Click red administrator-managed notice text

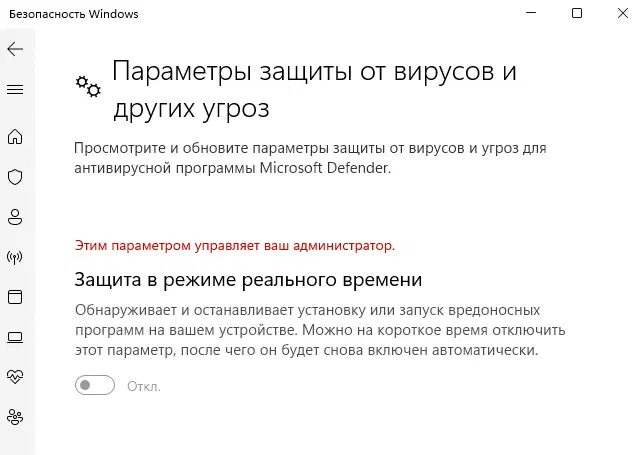pos(234,244)
